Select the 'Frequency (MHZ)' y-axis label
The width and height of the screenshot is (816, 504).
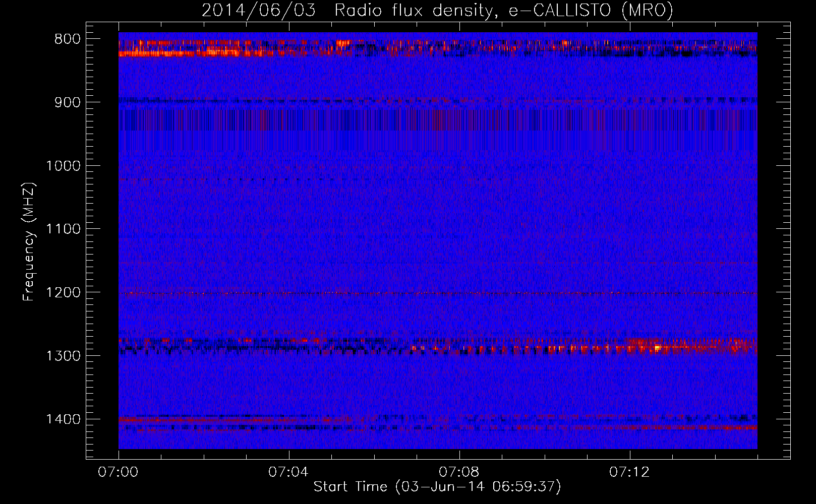[x=29, y=241]
